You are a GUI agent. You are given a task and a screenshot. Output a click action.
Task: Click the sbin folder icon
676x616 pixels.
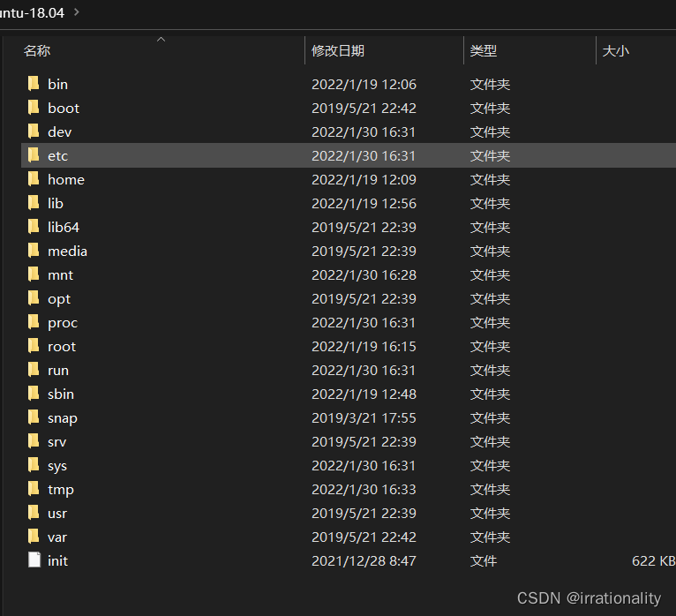coord(34,394)
